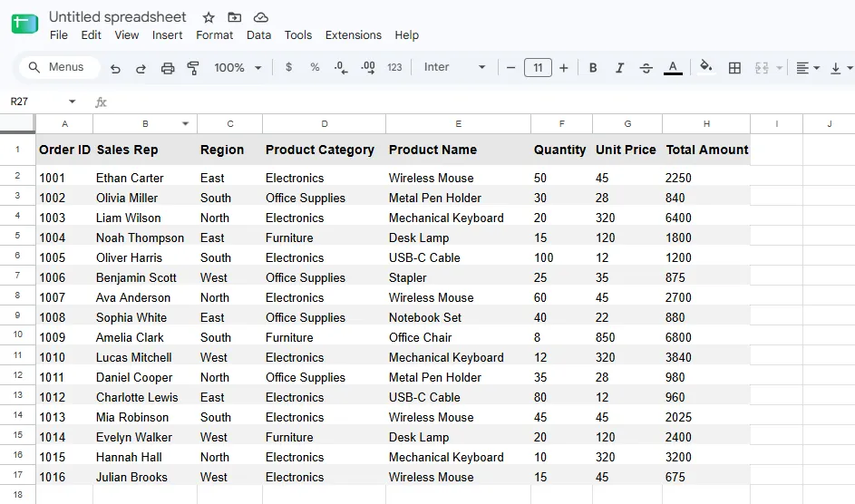Select the Office Chair cell
This screenshot has width=855, height=504.
[458, 337]
